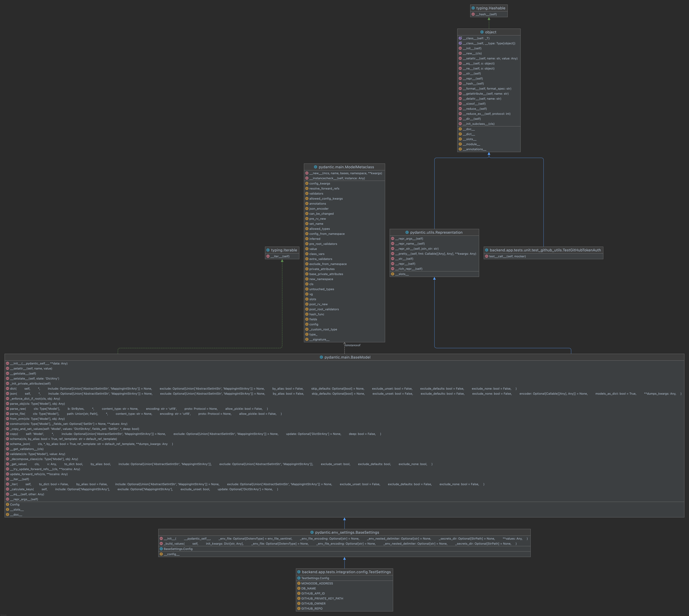
Task: Click the field icon next to Config in BaseModel
Action: (x=7, y=504)
